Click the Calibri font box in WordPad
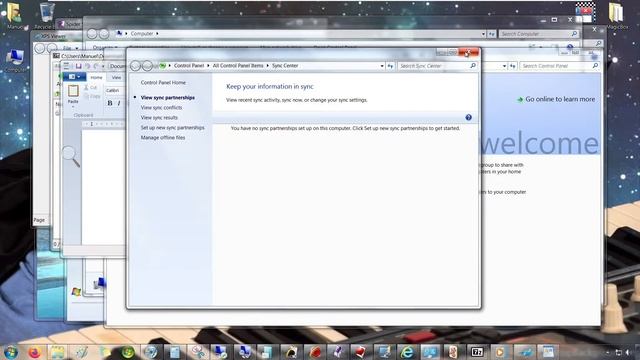The height and width of the screenshot is (360, 640). [114, 90]
